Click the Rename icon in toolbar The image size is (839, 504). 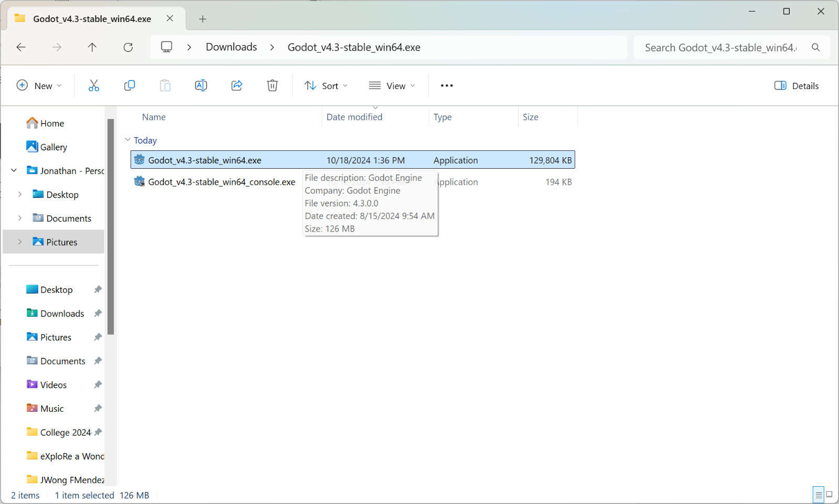click(201, 85)
